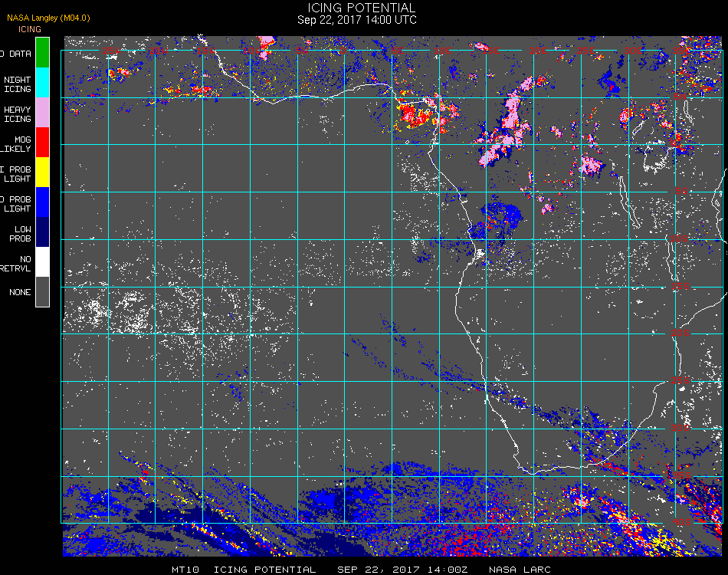This screenshot has height=575, width=728.
Task: Click the '5S' latitude label
Action: point(681,191)
